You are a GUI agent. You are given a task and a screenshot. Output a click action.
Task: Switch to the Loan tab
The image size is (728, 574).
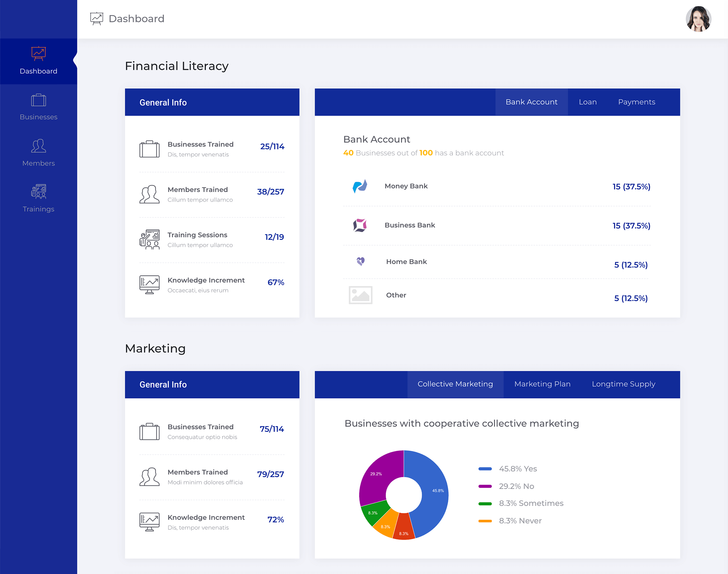click(588, 102)
